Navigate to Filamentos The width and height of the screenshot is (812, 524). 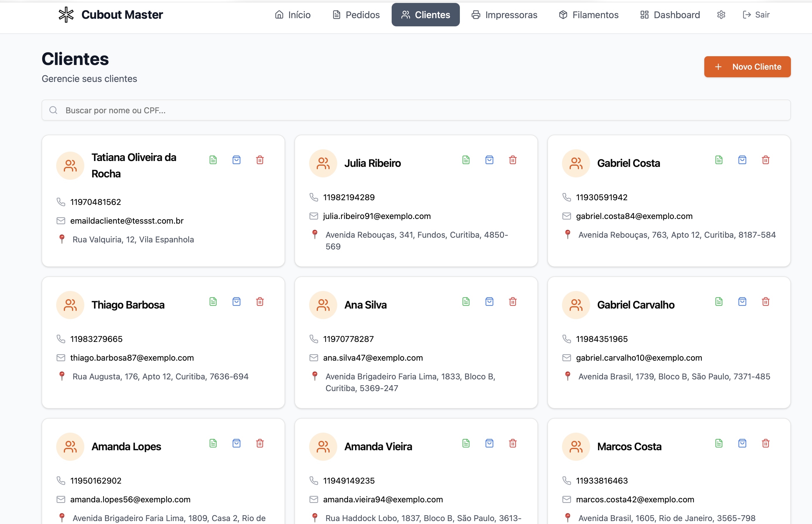click(x=589, y=15)
